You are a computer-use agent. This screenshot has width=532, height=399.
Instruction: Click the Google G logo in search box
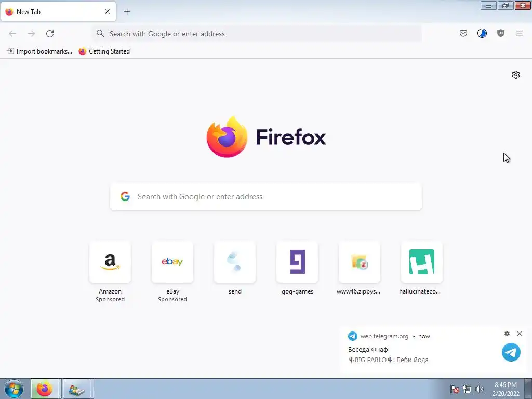125,196
